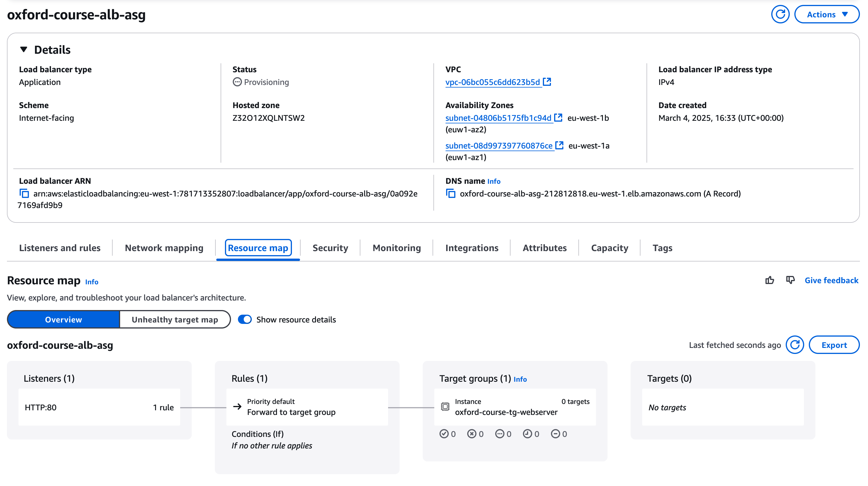This screenshot has width=868, height=486.
Task: Click Info next to DNS name
Action: (x=494, y=181)
